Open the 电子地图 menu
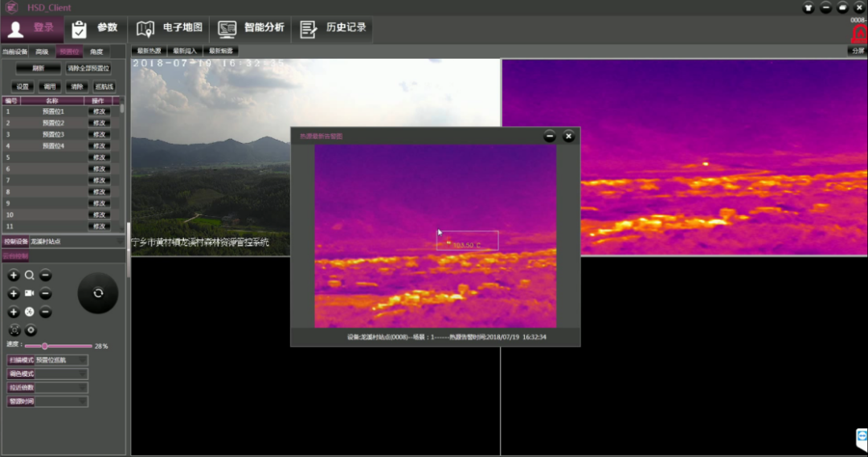The image size is (868, 457). pyautogui.click(x=170, y=28)
